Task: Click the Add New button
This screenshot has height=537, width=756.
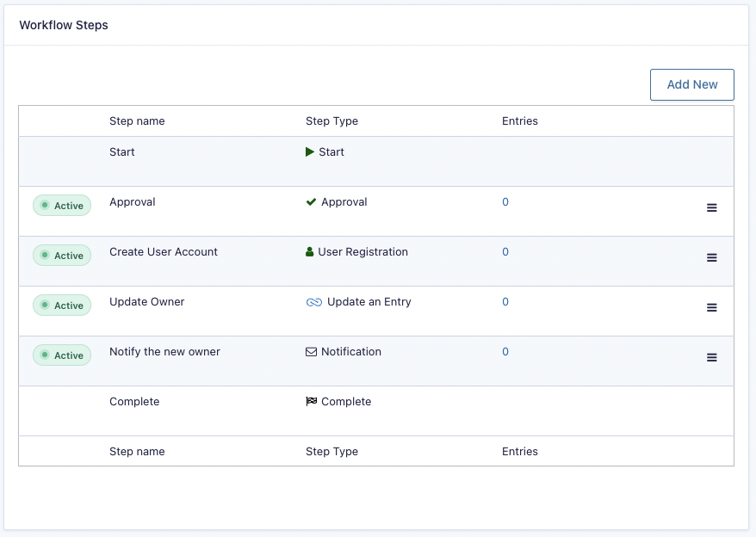Action: coord(691,84)
